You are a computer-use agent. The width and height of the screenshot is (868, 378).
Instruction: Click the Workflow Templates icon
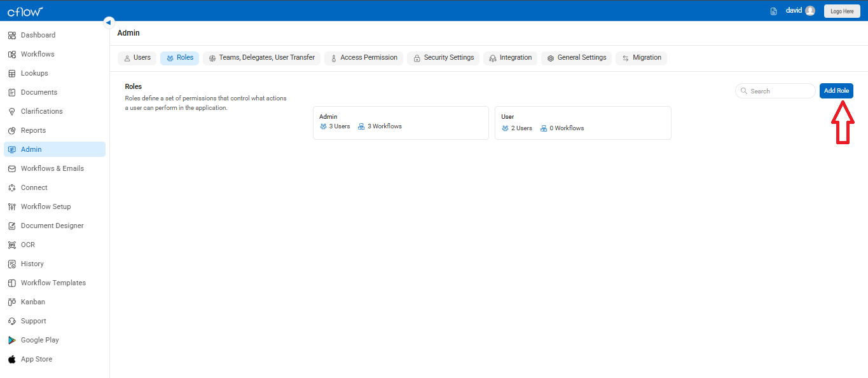click(12, 283)
